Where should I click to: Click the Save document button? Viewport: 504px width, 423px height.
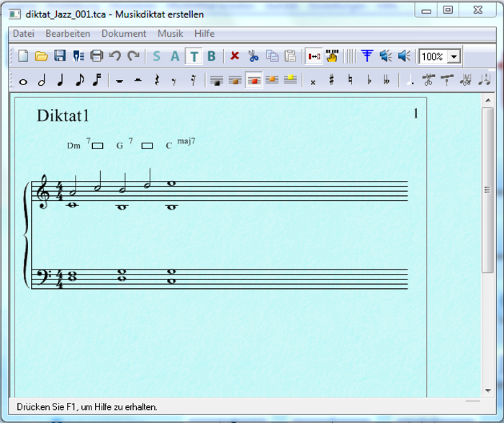click(x=60, y=56)
